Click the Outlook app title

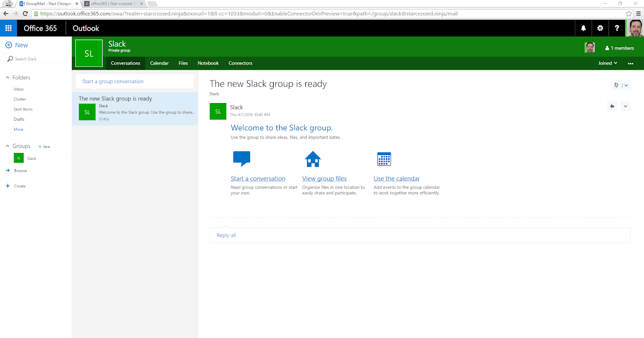tap(86, 28)
